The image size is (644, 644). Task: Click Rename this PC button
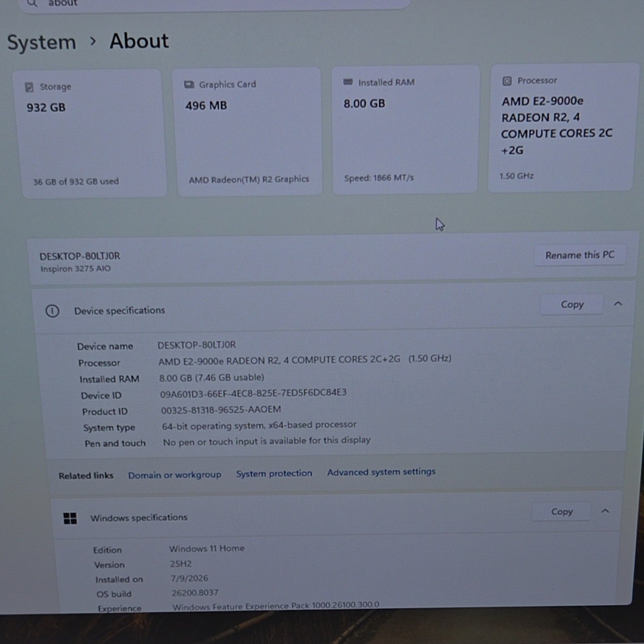click(x=580, y=255)
